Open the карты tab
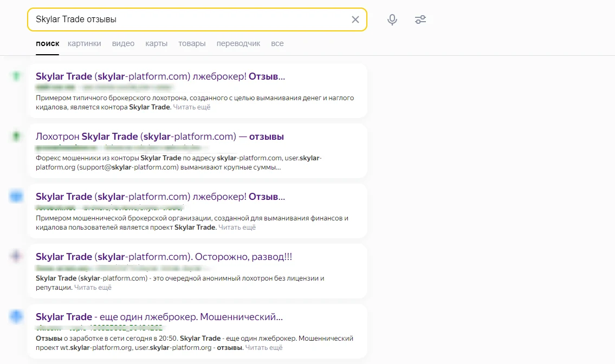The width and height of the screenshot is (615, 364). pyautogui.click(x=157, y=43)
